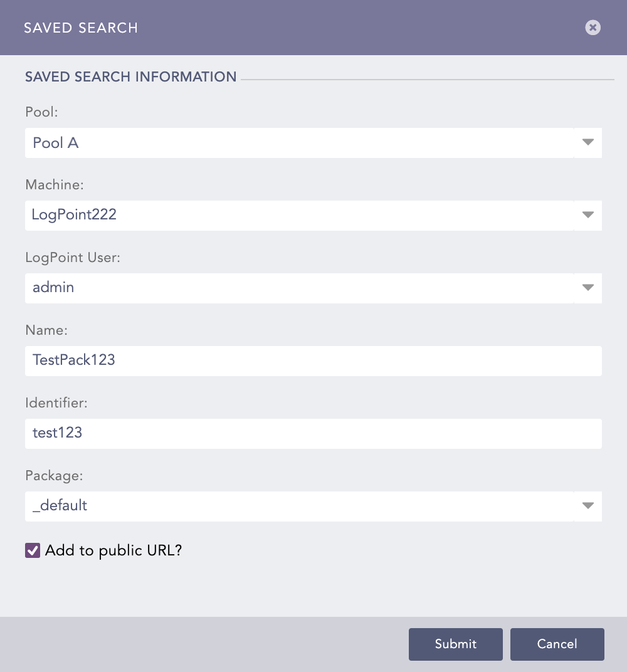Click the SAVED SEARCH title bar
This screenshot has width=627, height=672.
[80, 28]
